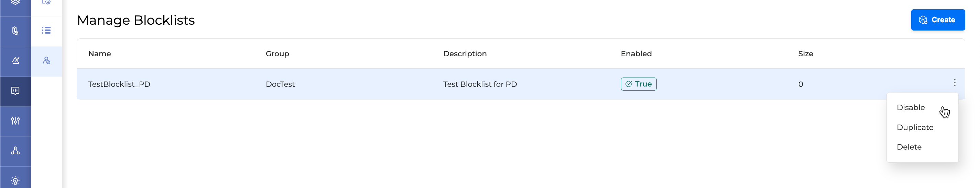Choose Delete from the context menu
The height and width of the screenshot is (188, 980).
point(909,147)
